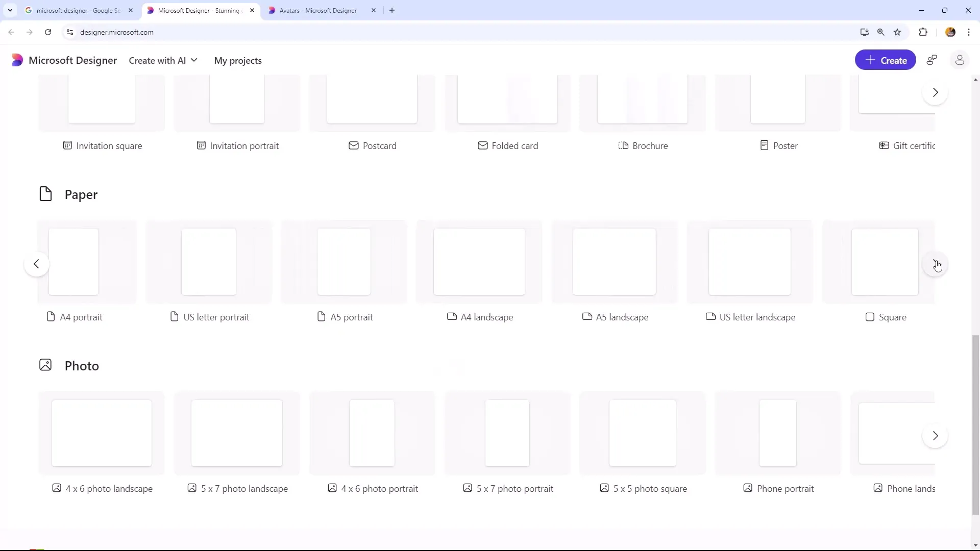980x551 pixels.
Task: Choose A5 landscape label
Action: (x=622, y=317)
